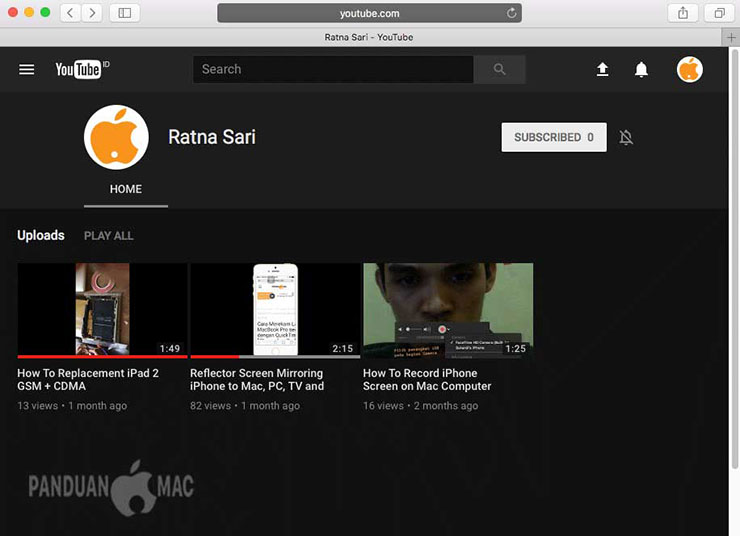Click the YouTube logo
The width and height of the screenshot is (740, 536).
82,69
